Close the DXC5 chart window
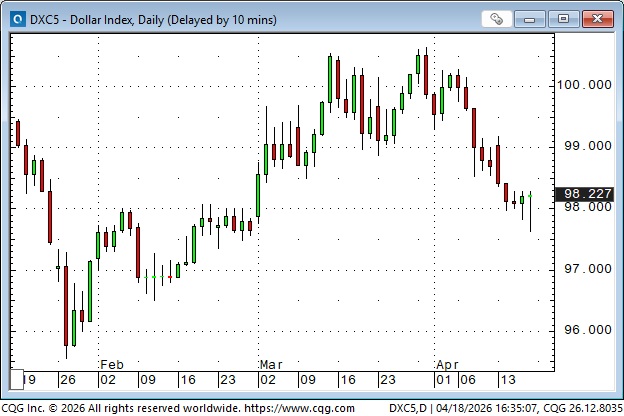This screenshot has width=624, height=416. [597, 19]
